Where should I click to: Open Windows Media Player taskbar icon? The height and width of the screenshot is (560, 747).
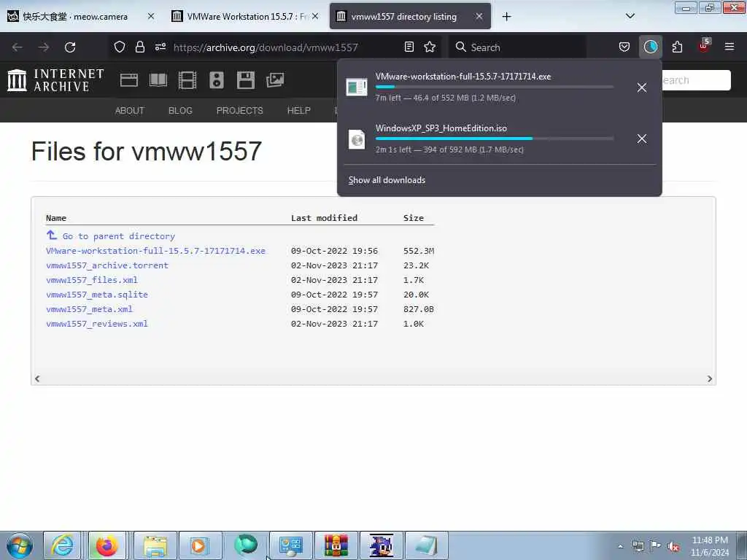[199, 545]
